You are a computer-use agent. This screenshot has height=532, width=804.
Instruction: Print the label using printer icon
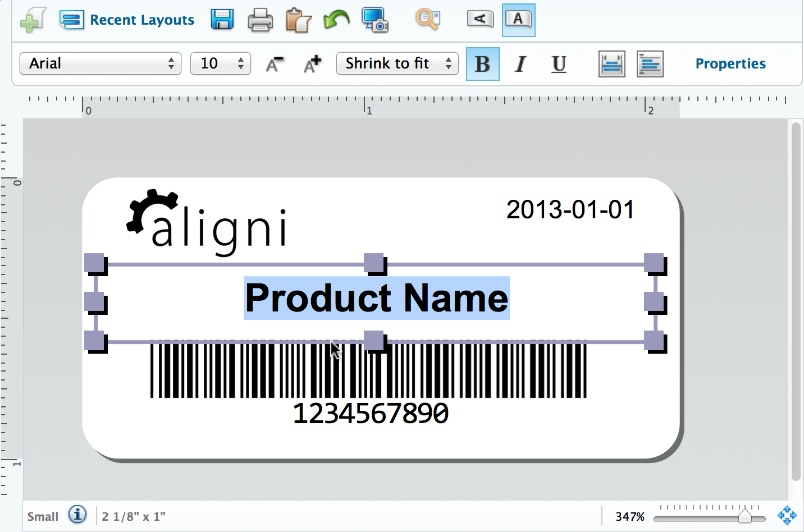tap(260, 20)
